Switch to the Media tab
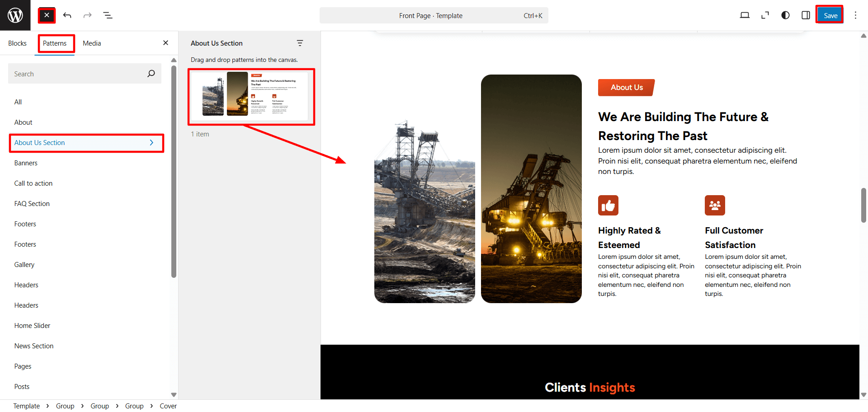The height and width of the screenshot is (412, 868). [x=92, y=43]
